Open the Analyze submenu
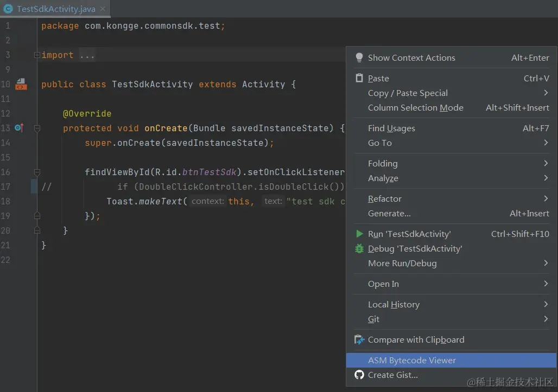 coord(451,178)
